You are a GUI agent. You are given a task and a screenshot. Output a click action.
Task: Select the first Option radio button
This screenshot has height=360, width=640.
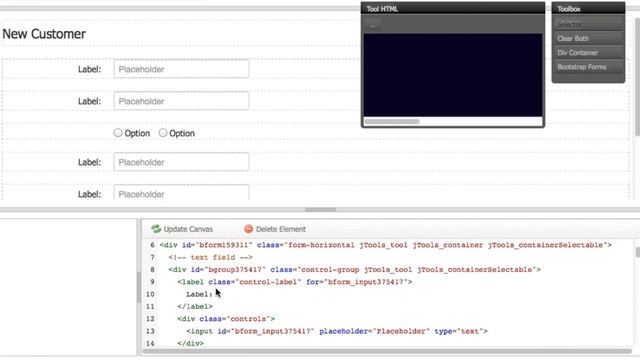pos(118,133)
